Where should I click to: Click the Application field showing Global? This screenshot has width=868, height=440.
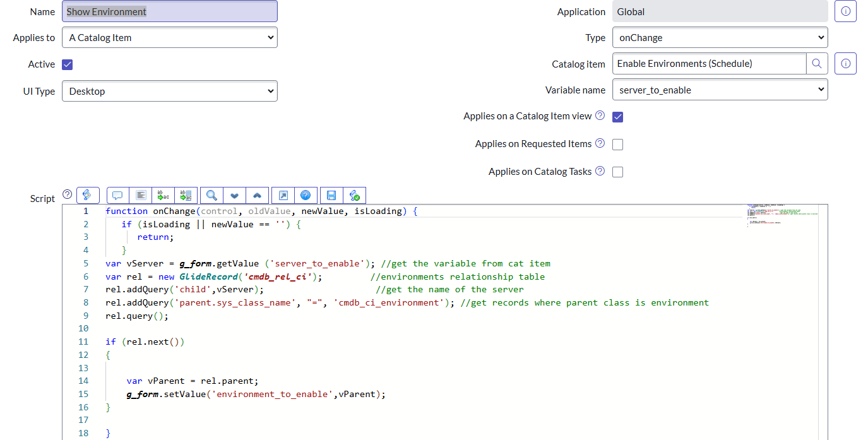click(720, 11)
